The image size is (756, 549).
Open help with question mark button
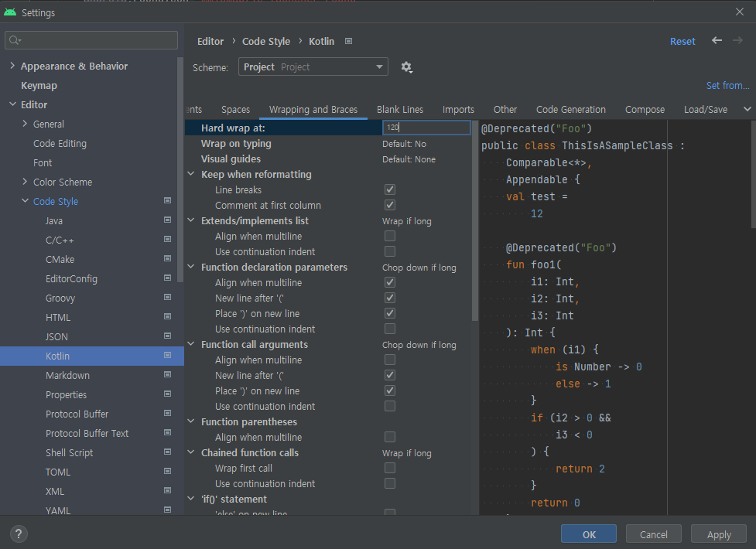tap(19, 534)
